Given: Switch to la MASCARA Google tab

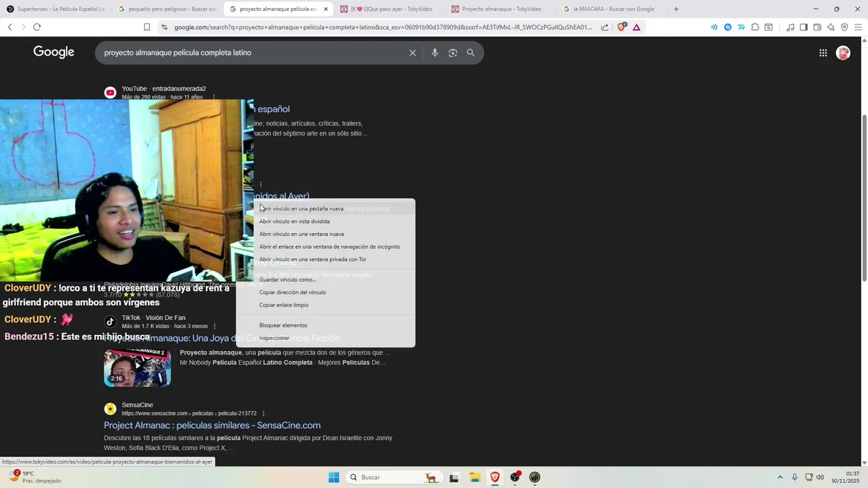Looking at the screenshot, I should click(612, 9).
